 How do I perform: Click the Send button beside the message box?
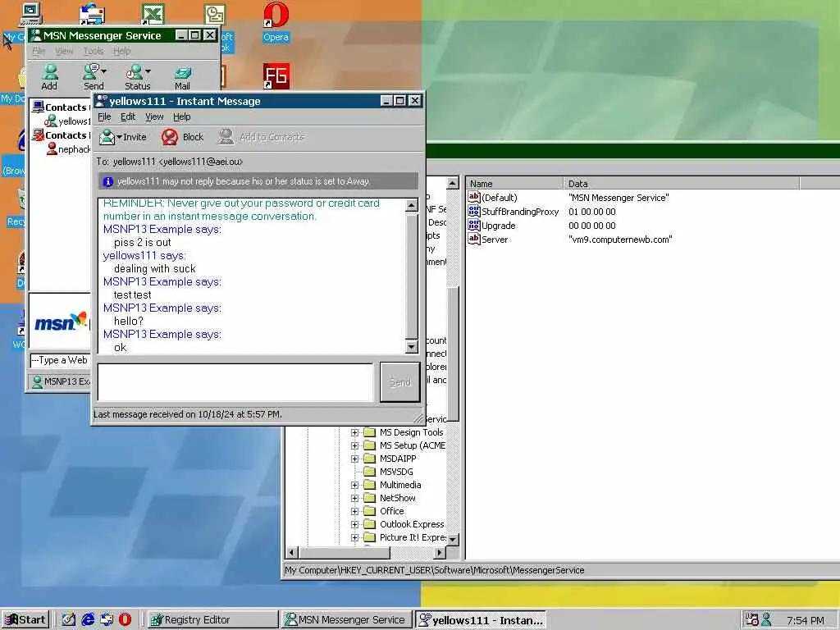[x=399, y=382]
